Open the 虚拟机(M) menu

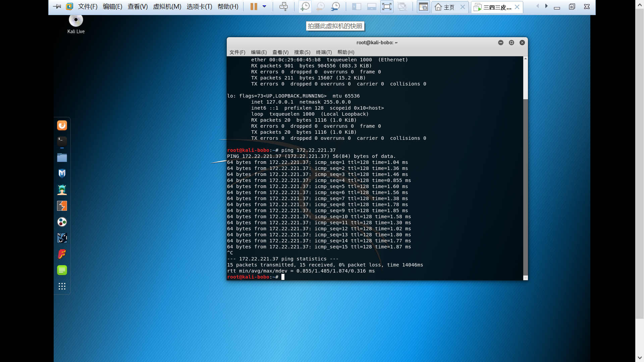[x=167, y=7]
